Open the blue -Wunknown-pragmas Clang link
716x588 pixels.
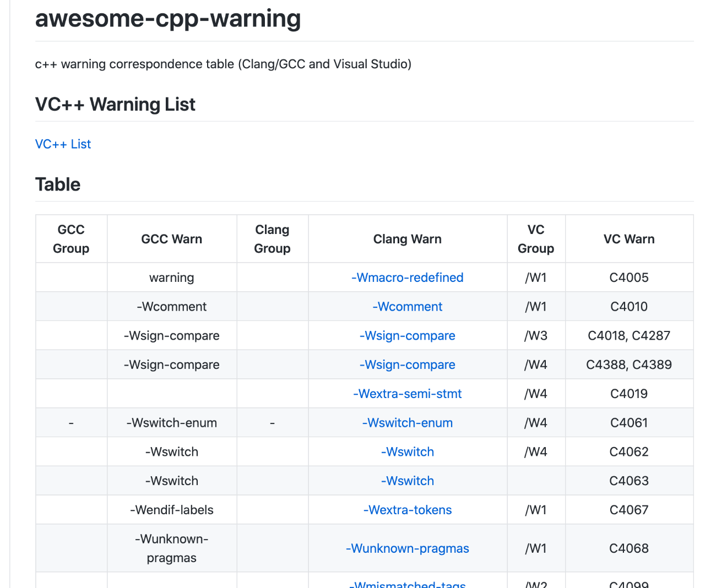pyautogui.click(x=408, y=548)
